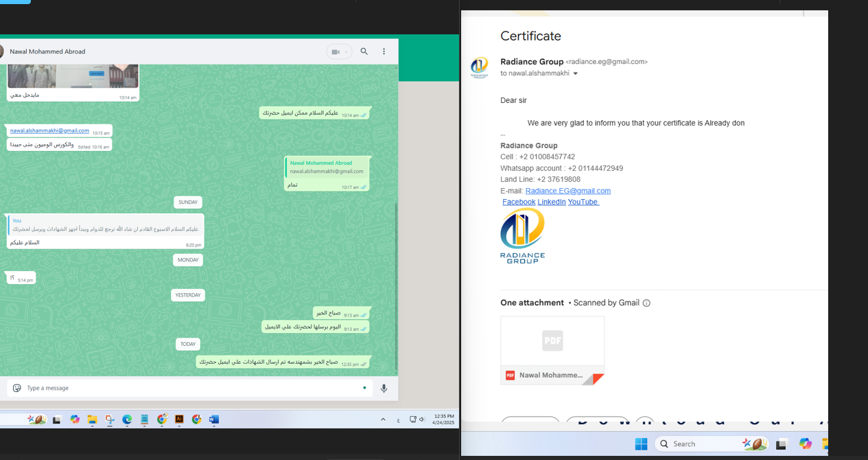This screenshot has height=460, width=868.
Task: Click the 12:35 pm sent message bubble
Action: [283, 362]
